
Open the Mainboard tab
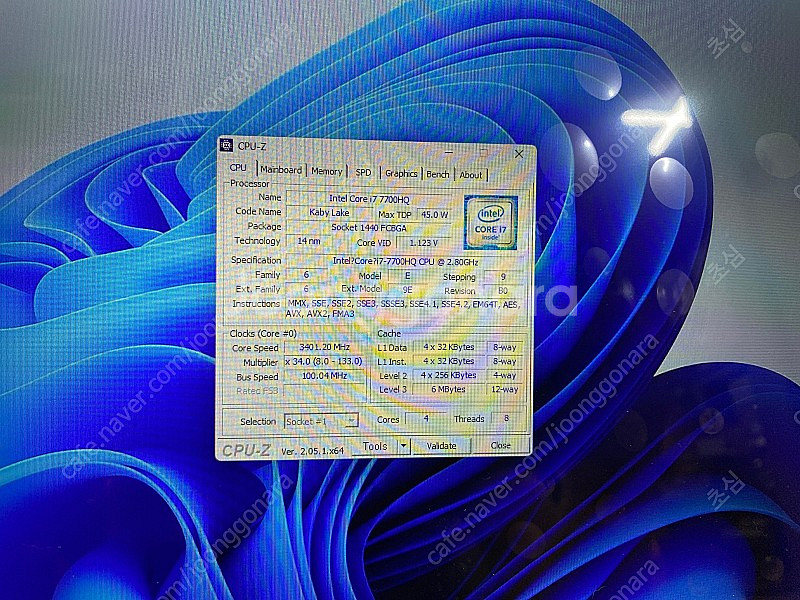281,170
